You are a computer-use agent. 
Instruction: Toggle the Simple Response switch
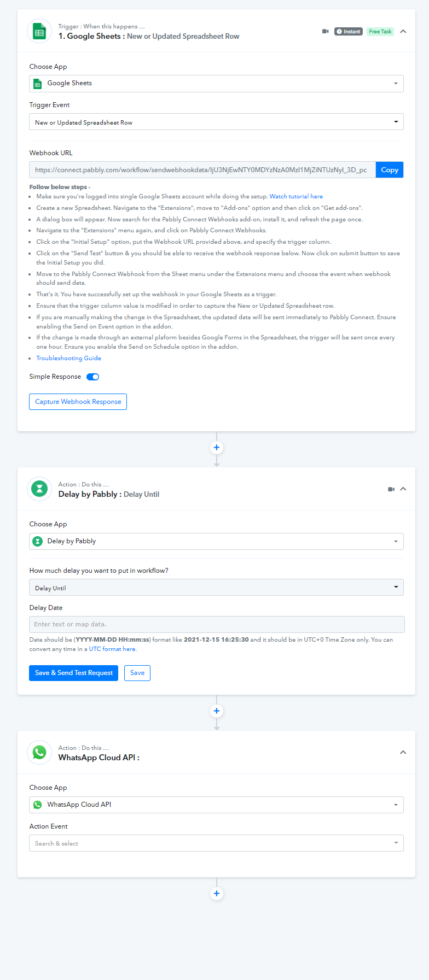coord(93,377)
